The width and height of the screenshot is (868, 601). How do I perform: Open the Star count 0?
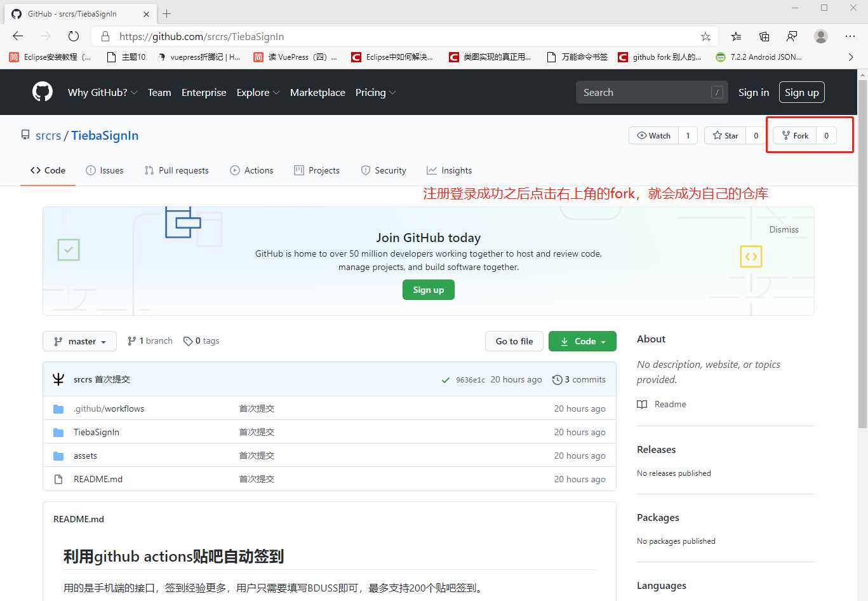tap(756, 135)
